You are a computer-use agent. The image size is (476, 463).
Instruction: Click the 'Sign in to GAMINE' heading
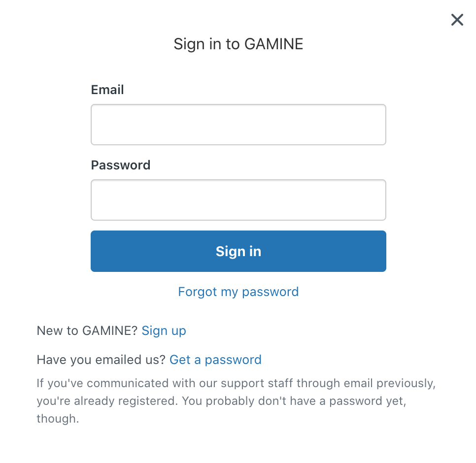click(x=238, y=44)
